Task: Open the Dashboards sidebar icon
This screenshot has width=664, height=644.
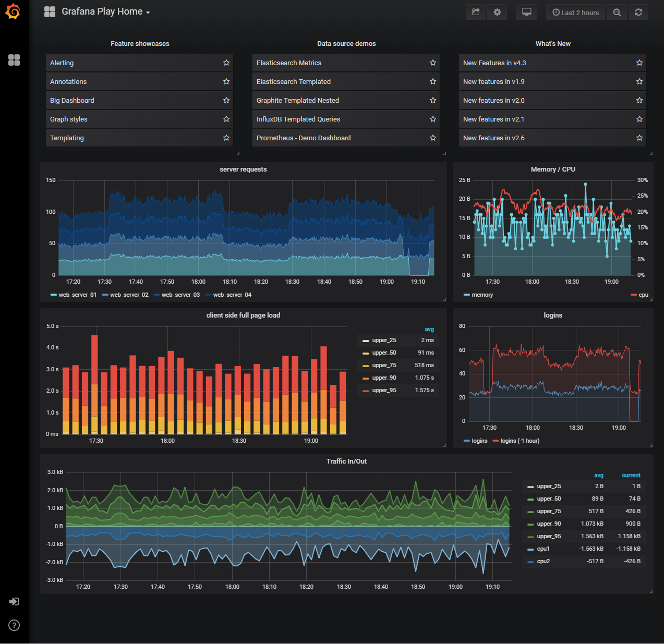Action: 14,60
